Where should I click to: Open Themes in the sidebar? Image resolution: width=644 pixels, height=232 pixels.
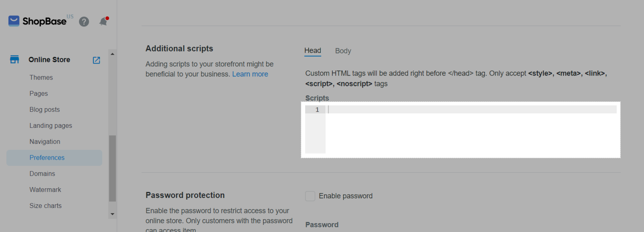[41, 77]
